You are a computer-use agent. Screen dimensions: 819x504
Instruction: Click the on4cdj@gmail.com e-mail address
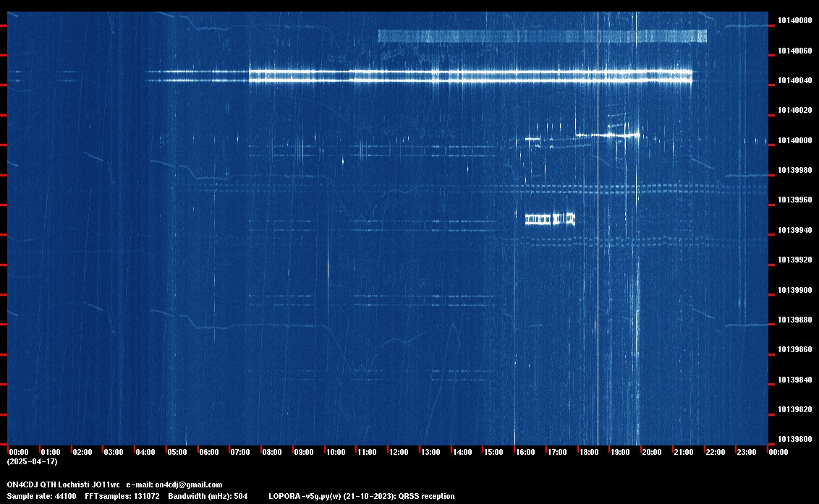[x=189, y=485]
